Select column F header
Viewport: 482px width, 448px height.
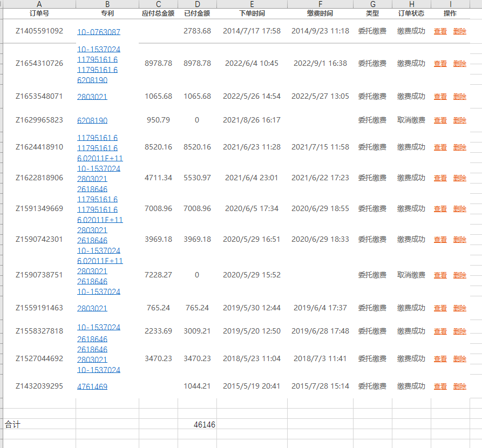320,4
